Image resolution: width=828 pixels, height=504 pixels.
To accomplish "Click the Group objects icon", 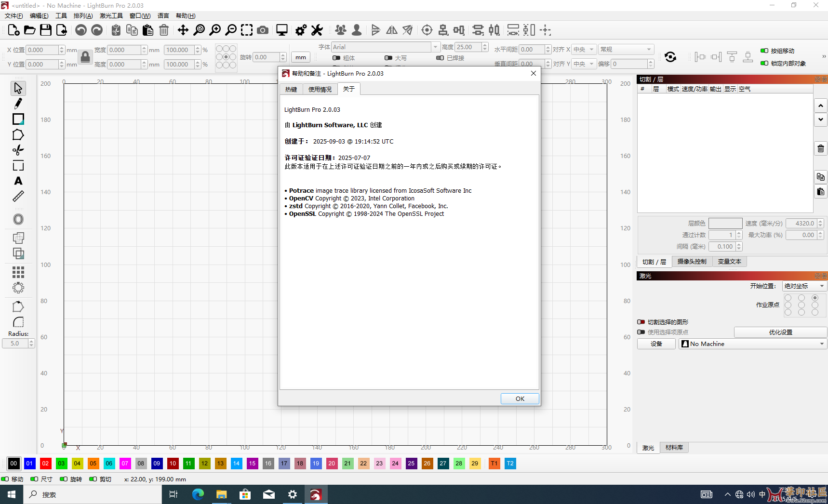I will pyautogui.click(x=341, y=30).
